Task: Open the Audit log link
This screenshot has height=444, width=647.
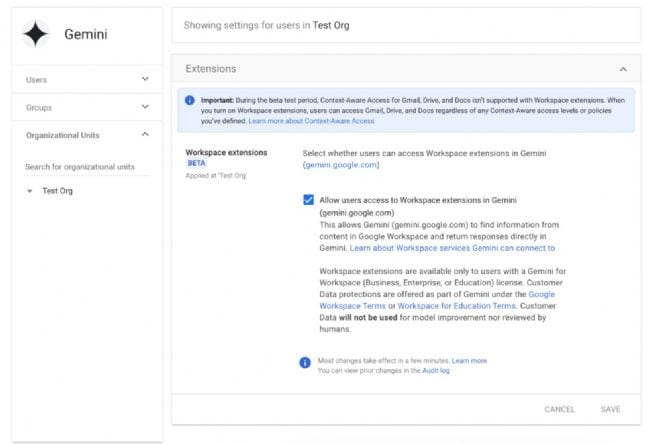Action: pos(436,371)
